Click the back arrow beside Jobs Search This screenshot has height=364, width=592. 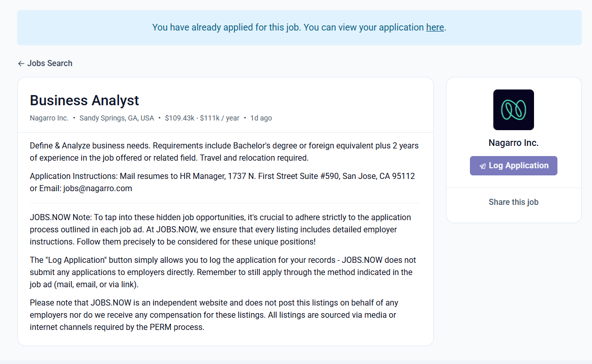tap(21, 64)
